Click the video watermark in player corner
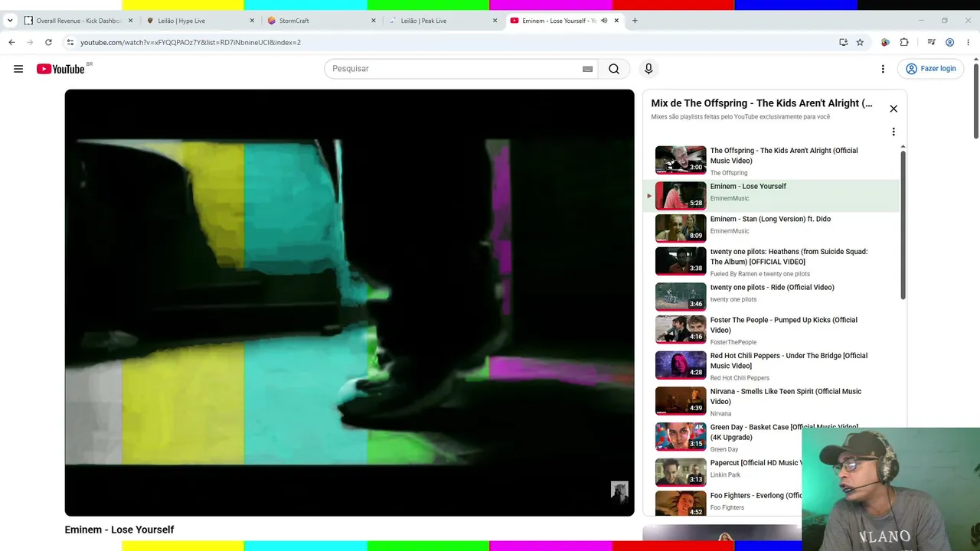980x551 pixels. [x=619, y=491]
